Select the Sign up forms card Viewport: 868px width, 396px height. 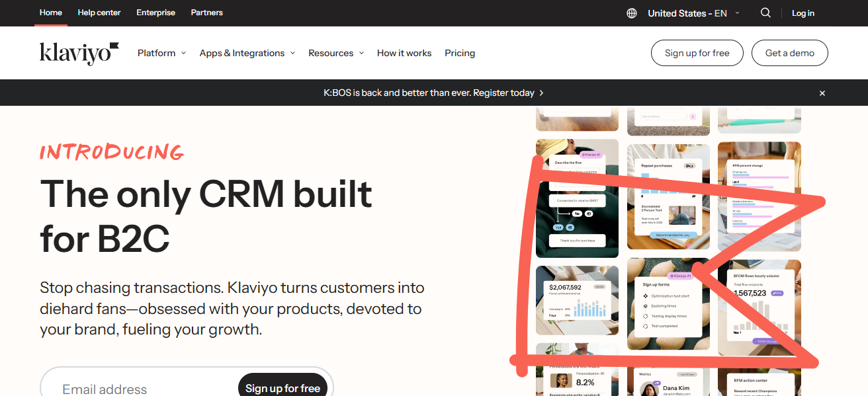tap(668, 304)
